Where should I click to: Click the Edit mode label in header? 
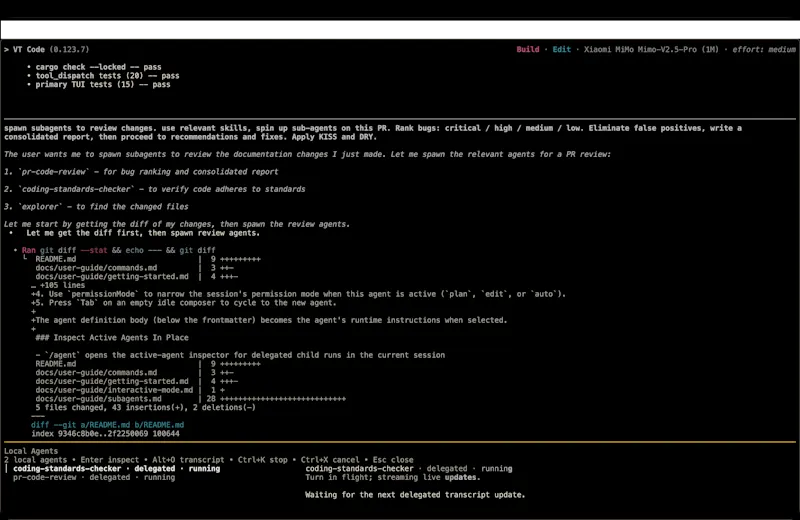click(561, 49)
